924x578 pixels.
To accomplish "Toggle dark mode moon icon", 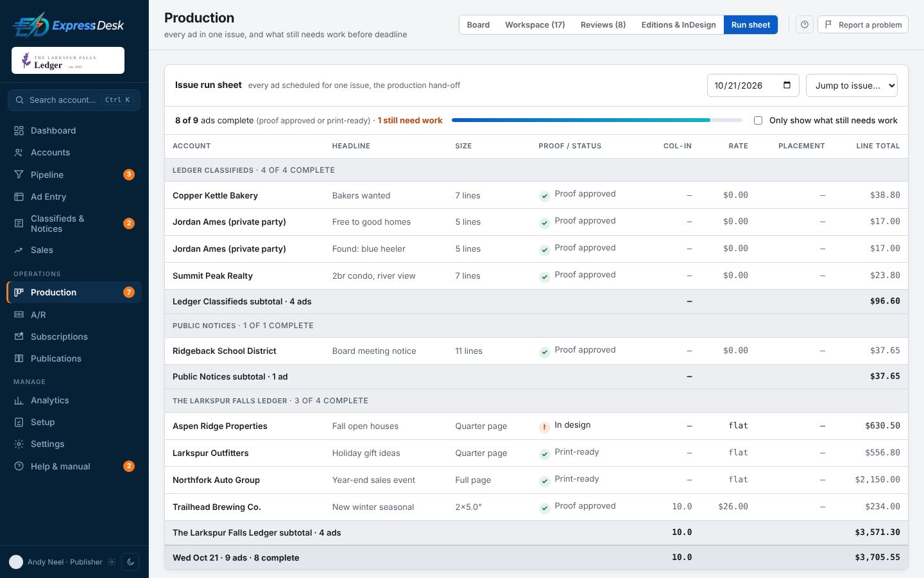I will 130,562.
